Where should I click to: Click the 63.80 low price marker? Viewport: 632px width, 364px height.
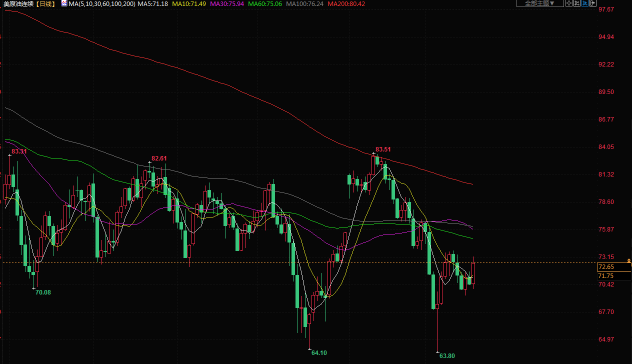click(447, 355)
